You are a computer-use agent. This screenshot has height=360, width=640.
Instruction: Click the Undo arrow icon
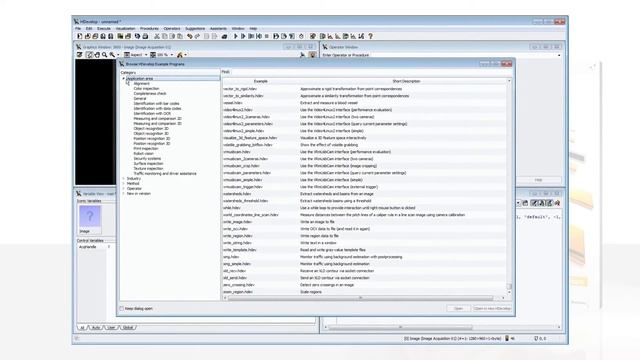190,36
